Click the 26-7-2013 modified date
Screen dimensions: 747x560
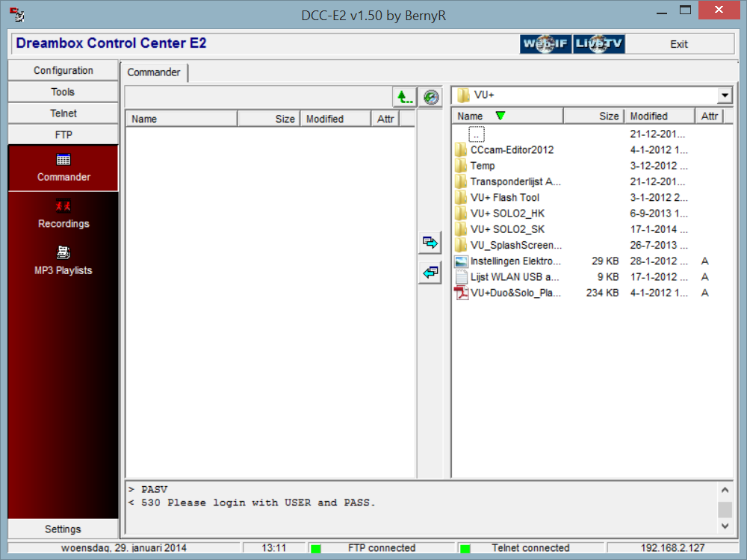pos(659,245)
